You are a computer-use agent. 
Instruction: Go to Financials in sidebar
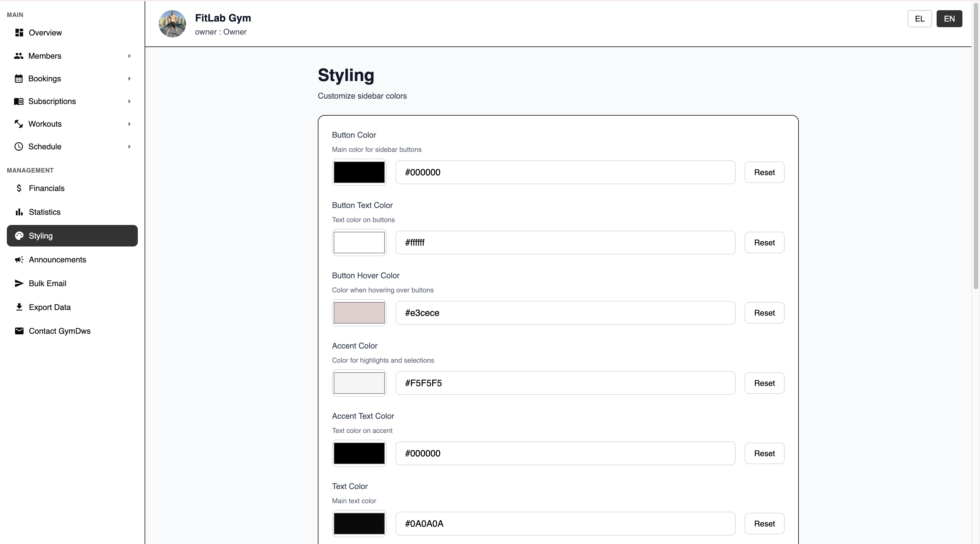pos(72,188)
